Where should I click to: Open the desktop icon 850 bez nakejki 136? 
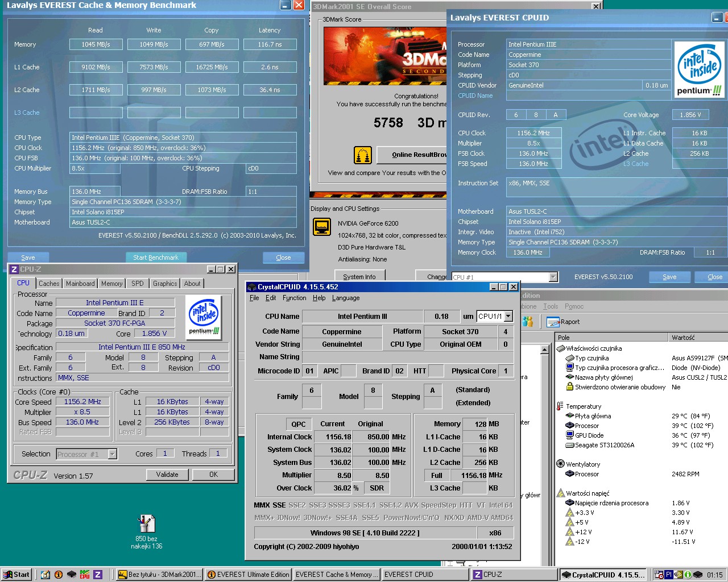tap(147, 532)
